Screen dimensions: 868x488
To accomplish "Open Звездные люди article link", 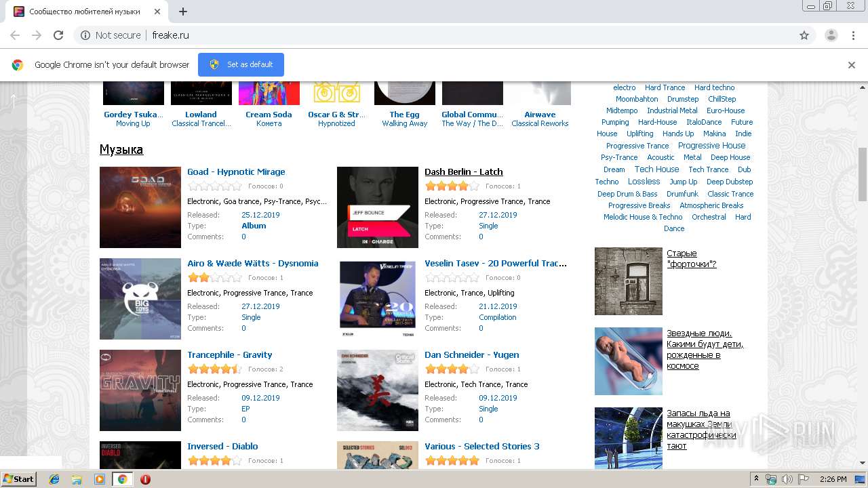I will [705, 350].
